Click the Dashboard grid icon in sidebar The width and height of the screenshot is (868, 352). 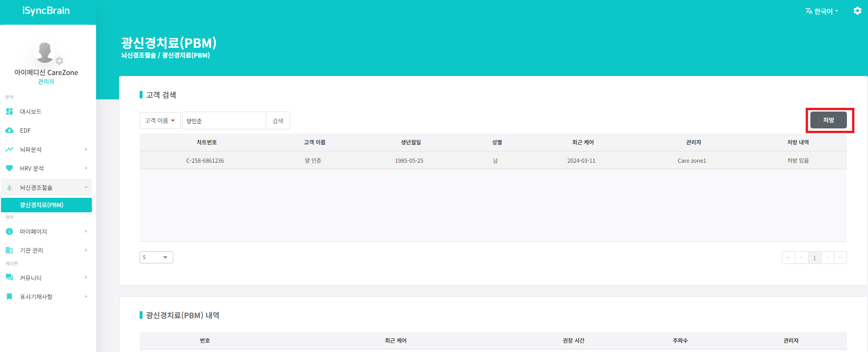coord(9,112)
